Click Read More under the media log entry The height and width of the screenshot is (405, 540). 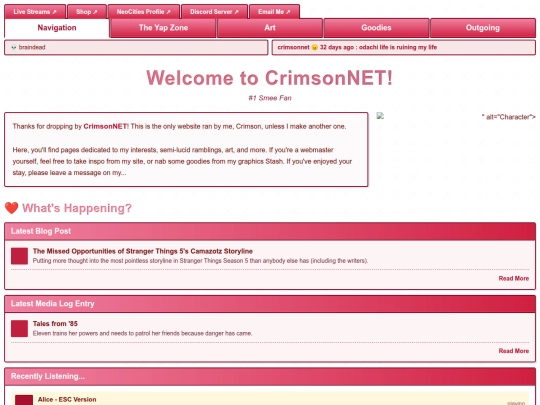(513, 351)
